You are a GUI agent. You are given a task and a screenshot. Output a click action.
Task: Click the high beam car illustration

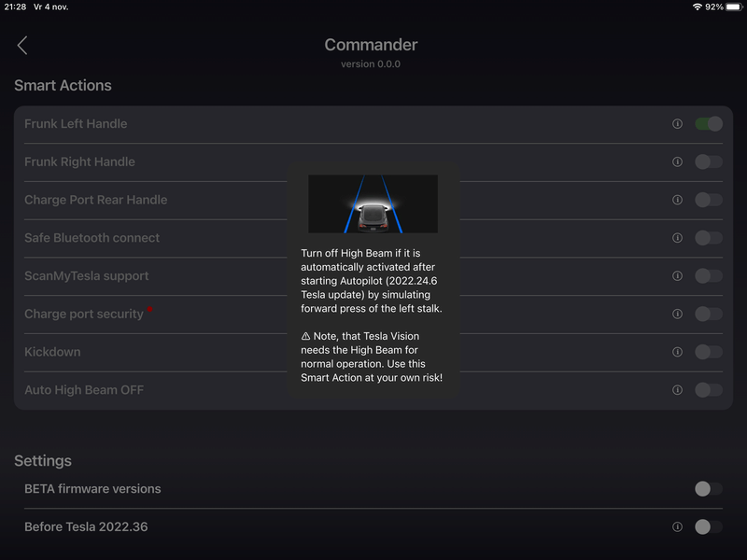tap(373, 203)
